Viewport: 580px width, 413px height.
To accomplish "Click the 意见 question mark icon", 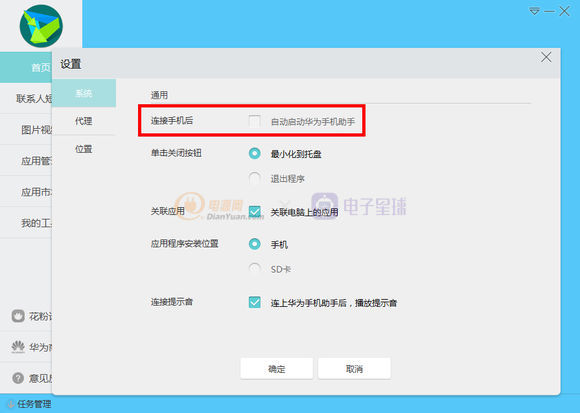I will point(18,378).
